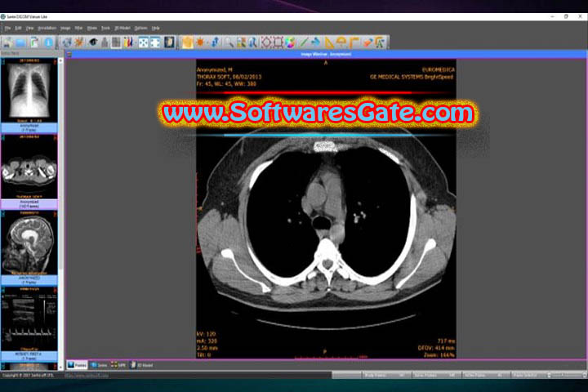The image size is (588, 392).
Task: Switch to the MPR tab
Action: [x=118, y=365]
